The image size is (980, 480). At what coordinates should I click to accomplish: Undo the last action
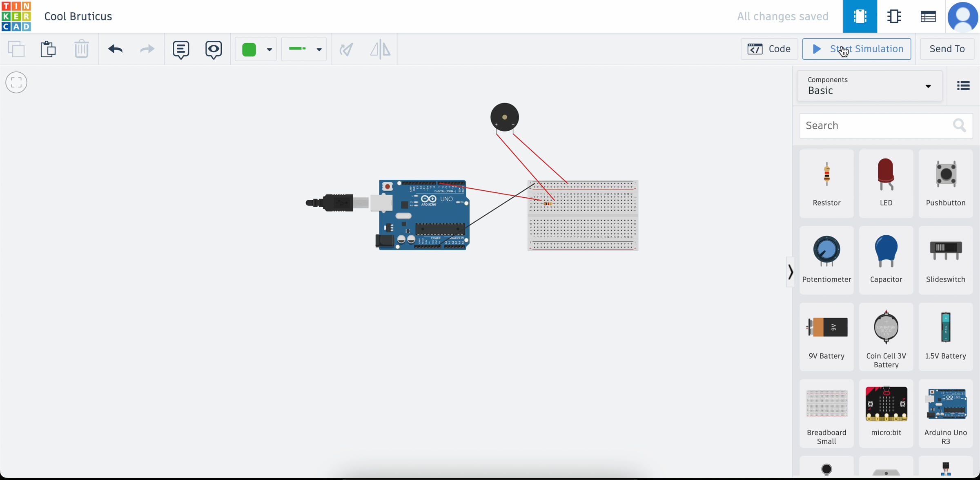(x=115, y=49)
